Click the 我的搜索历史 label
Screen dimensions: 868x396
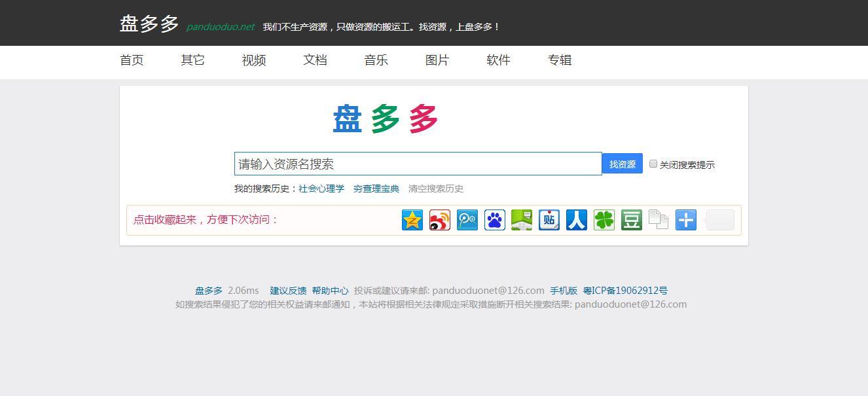[266, 189]
